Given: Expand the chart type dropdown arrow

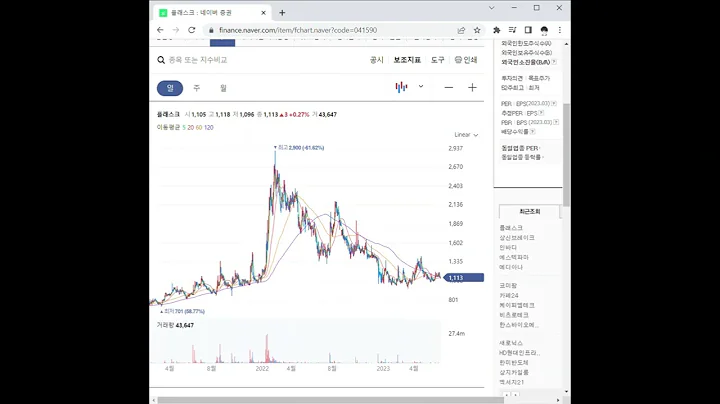Looking at the screenshot, I should [x=421, y=86].
